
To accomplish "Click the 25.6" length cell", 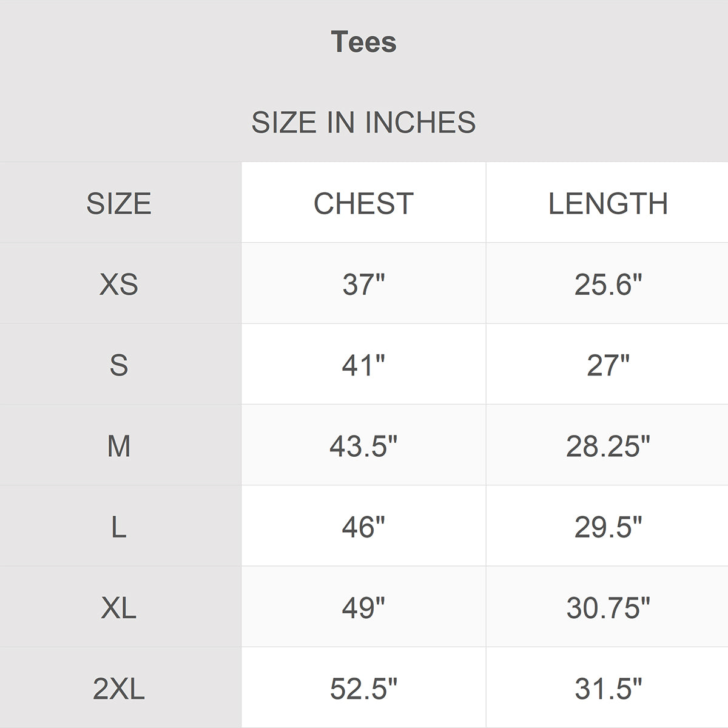I will click(608, 284).
